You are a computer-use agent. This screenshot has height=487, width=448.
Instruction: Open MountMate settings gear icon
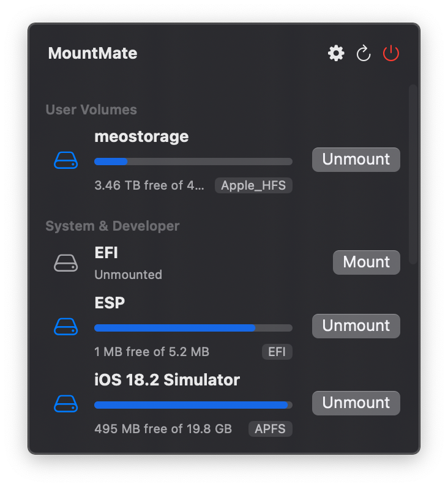336,53
